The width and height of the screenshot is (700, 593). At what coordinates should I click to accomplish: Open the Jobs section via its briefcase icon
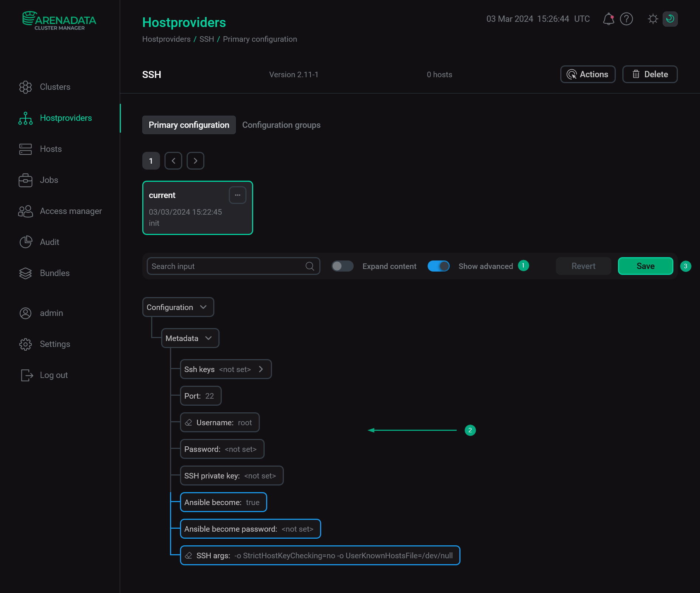26,180
